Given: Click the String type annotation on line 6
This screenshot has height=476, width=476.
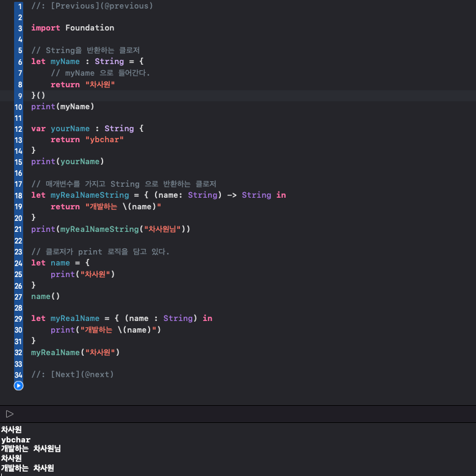Looking at the screenshot, I should point(109,61).
